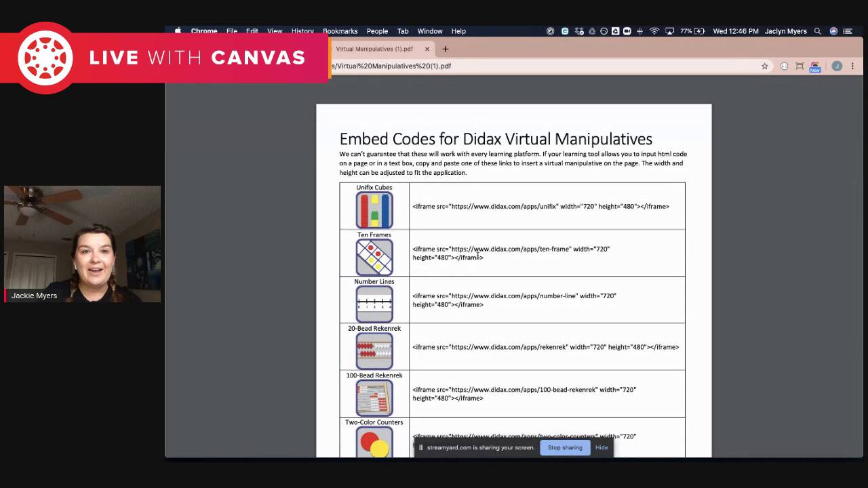Click the Wed 12:46 PM clock
The height and width of the screenshot is (488, 868).
click(x=736, y=31)
